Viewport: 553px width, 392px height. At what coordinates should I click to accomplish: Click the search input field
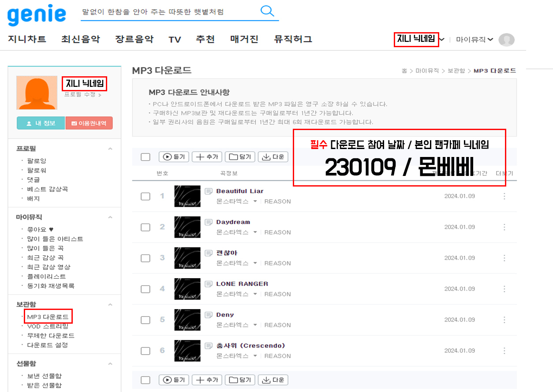pos(170,12)
